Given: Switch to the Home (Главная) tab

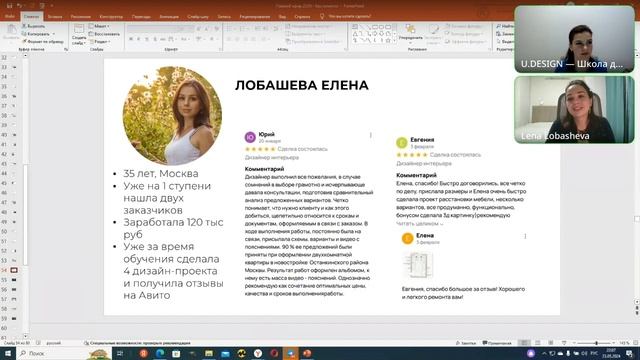Looking at the screenshot, I should pyautogui.click(x=31, y=16).
